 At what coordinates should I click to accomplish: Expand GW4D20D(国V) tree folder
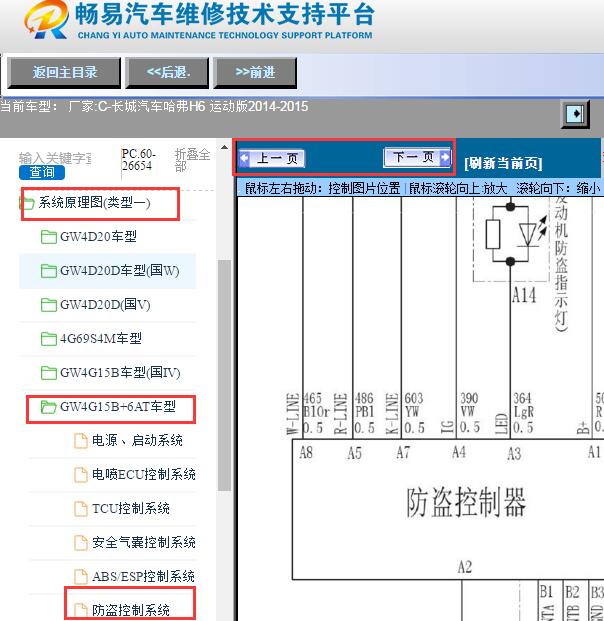pos(105,305)
